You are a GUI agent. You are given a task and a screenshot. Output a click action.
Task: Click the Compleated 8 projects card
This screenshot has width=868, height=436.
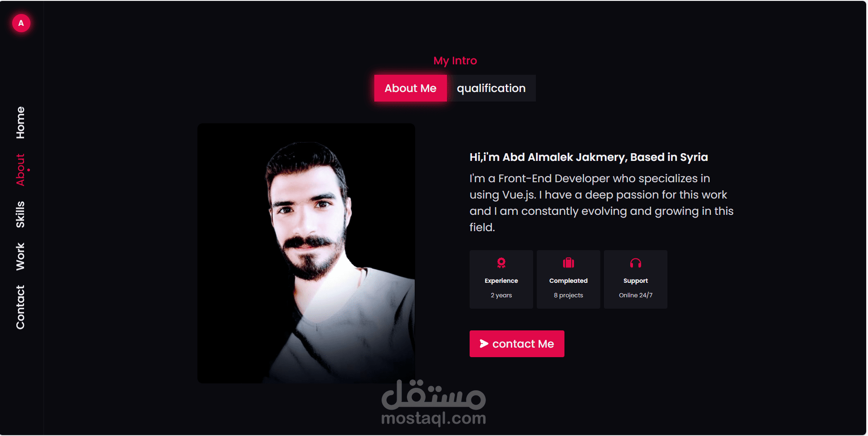coord(569,279)
